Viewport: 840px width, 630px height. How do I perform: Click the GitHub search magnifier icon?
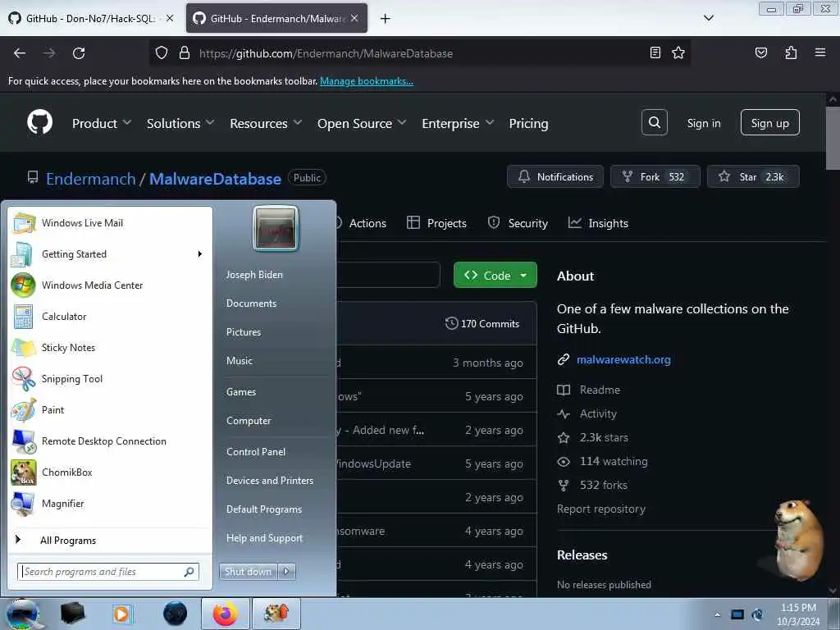654,123
